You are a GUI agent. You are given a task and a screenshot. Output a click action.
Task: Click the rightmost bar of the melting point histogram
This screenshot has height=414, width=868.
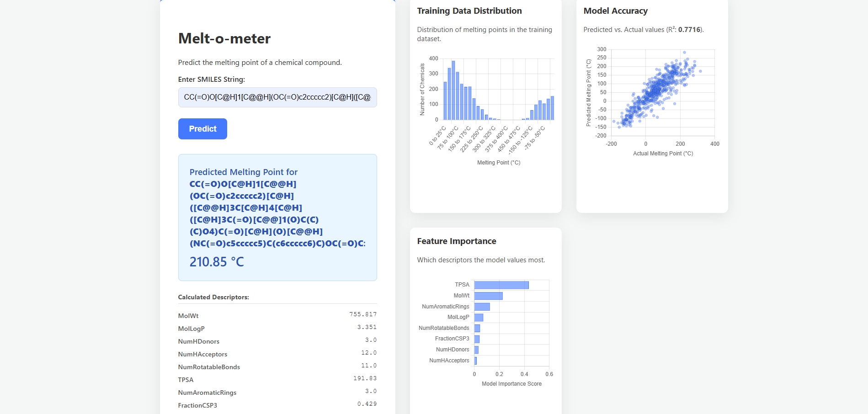[x=552, y=108]
